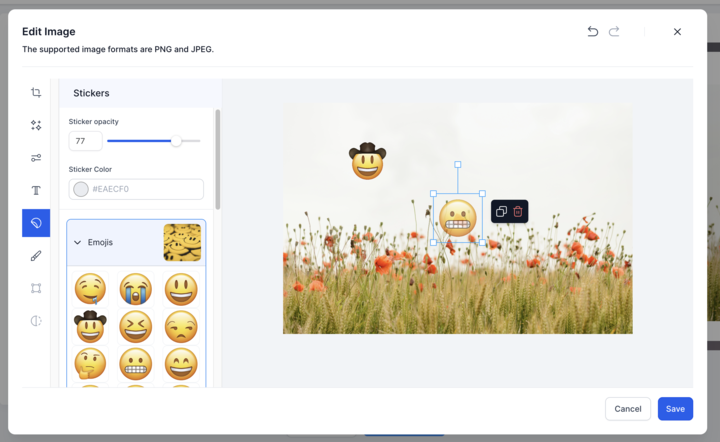Viewport: 720px width, 442px height.
Task: Open the adjustment sliders tool
Action: pos(36,158)
